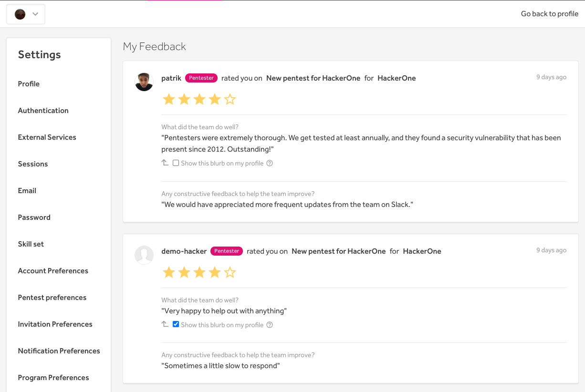Click help icon beside demo-hacker's blurb checkbox
Image resolution: width=585 pixels, height=392 pixels.
point(270,325)
